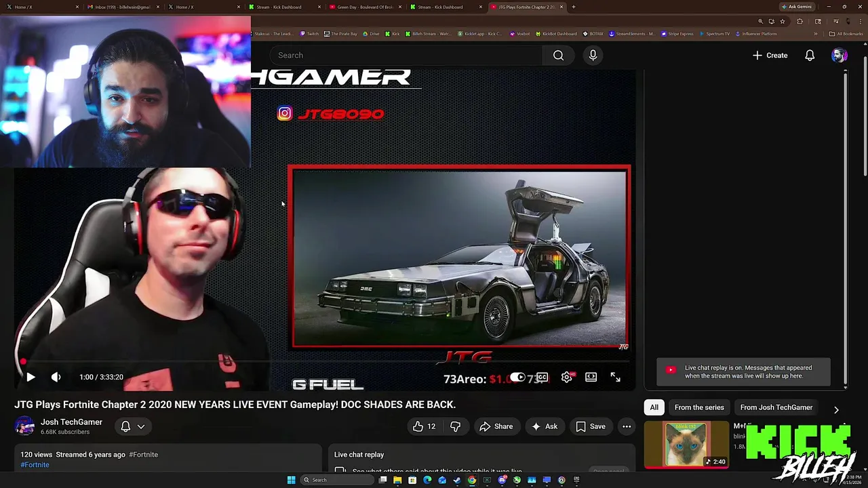Open the three-dot more actions menu
This screenshot has width=868, height=488.
pyautogui.click(x=627, y=426)
